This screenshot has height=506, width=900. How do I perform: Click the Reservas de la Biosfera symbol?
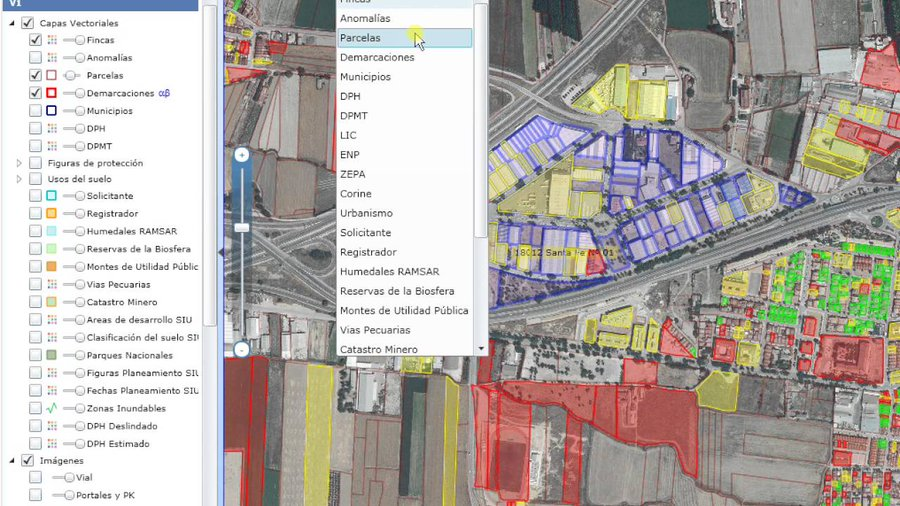(x=52, y=249)
